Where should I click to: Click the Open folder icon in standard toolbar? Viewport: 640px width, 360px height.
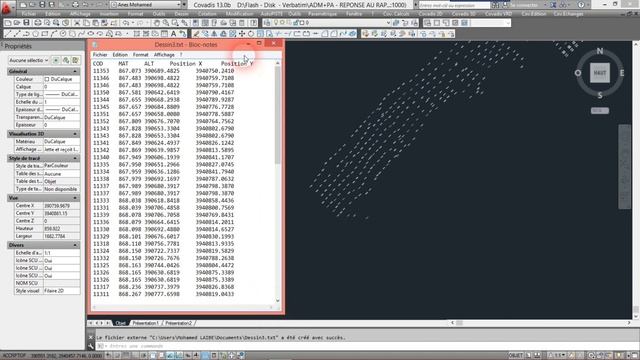pos(17,23)
